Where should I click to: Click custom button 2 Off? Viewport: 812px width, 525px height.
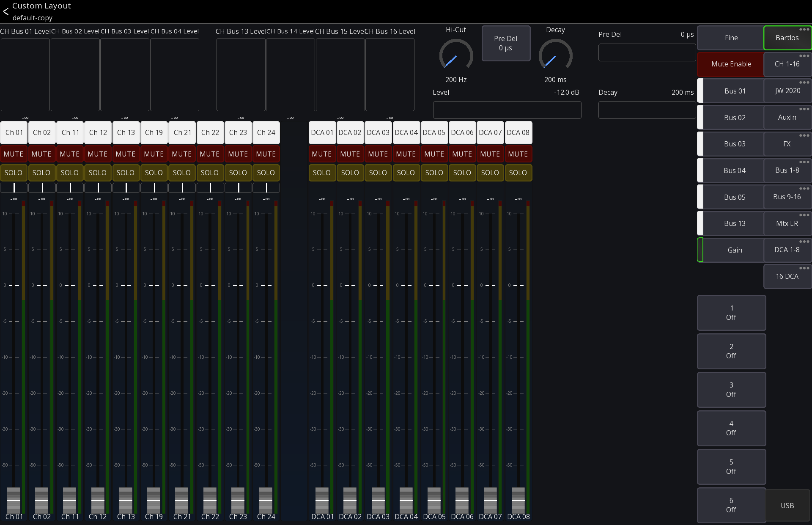click(731, 351)
